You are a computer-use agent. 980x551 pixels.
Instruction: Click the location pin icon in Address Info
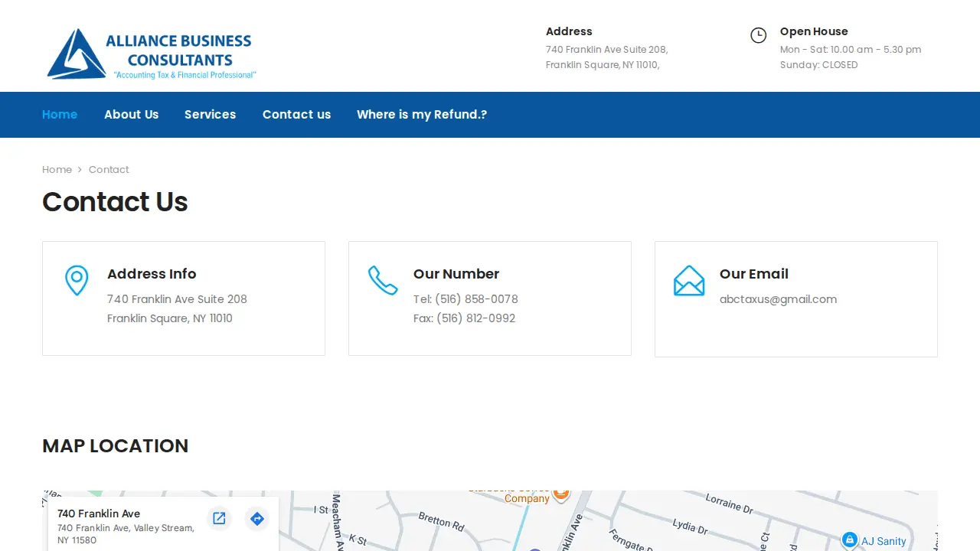(77, 281)
